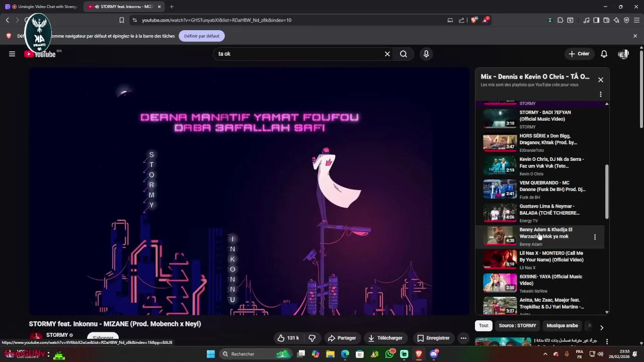Open volume control in system tray

coord(600,354)
